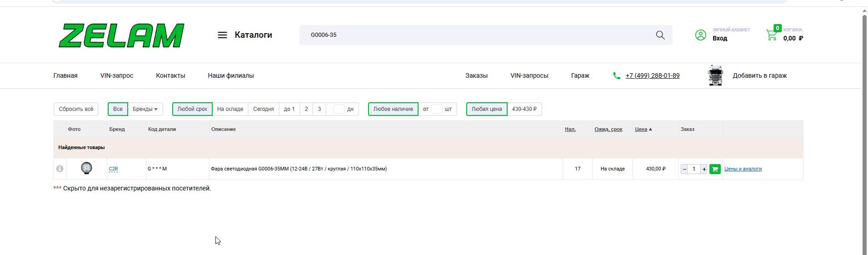Click the от шт quantity input

437,109
